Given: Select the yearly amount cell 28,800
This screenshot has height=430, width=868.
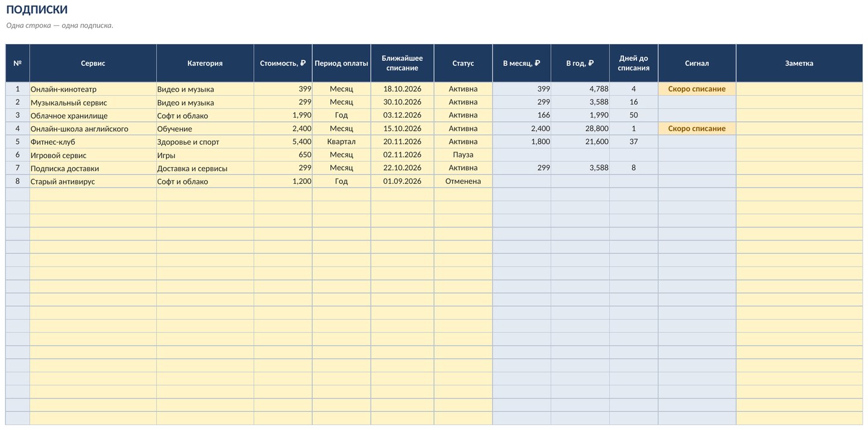Looking at the screenshot, I should click(580, 128).
